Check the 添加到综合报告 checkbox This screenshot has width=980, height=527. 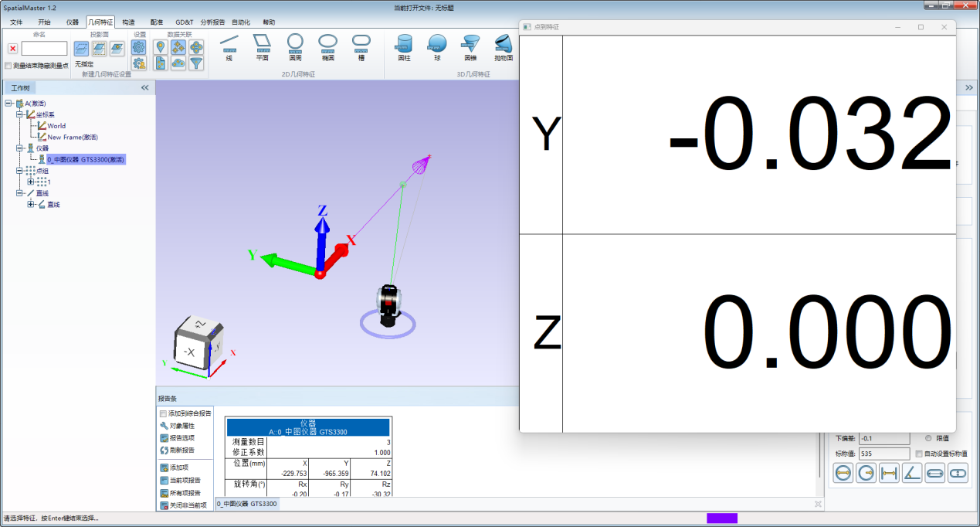163,413
